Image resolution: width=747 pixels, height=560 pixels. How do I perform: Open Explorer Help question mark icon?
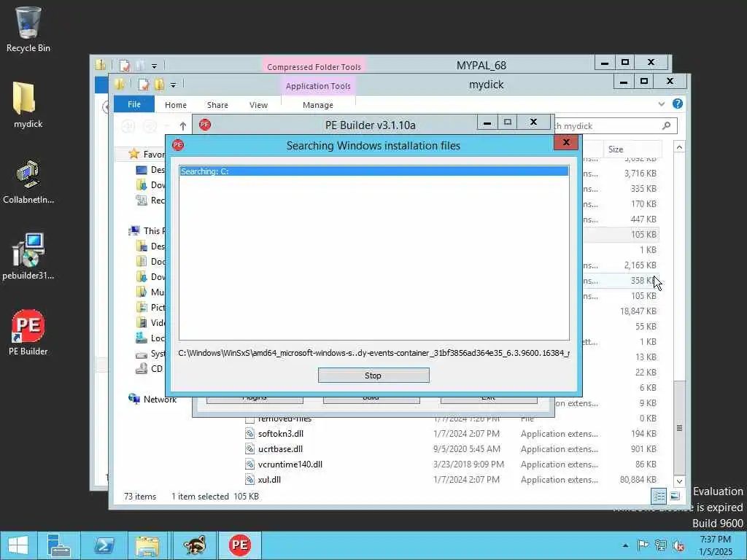[678, 104]
